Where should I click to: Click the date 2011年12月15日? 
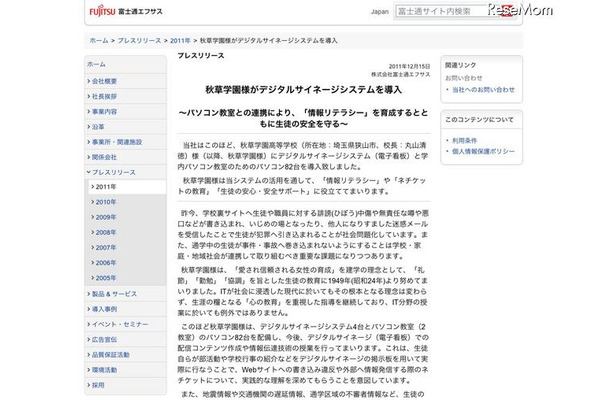point(409,66)
